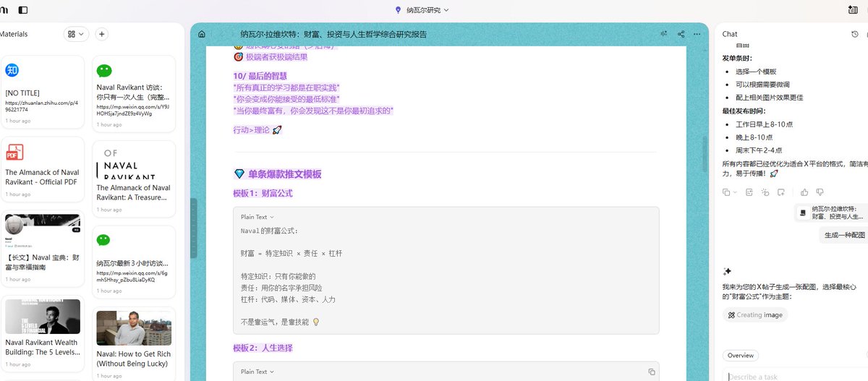Click the top-right window panel icon
The image size is (868, 381).
pyautogui.click(x=853, y=10)
